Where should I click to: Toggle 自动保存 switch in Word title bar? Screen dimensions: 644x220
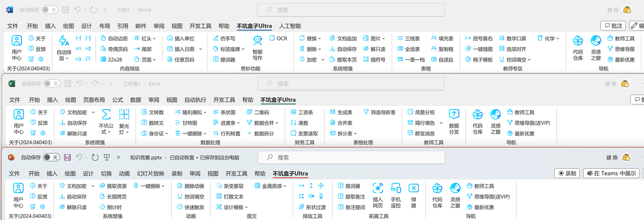coord(50,10)
